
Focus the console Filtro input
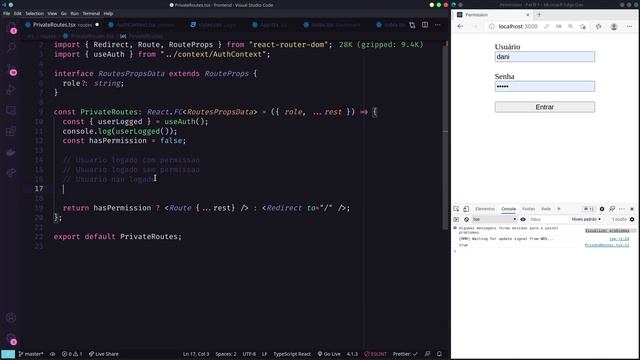548,220
